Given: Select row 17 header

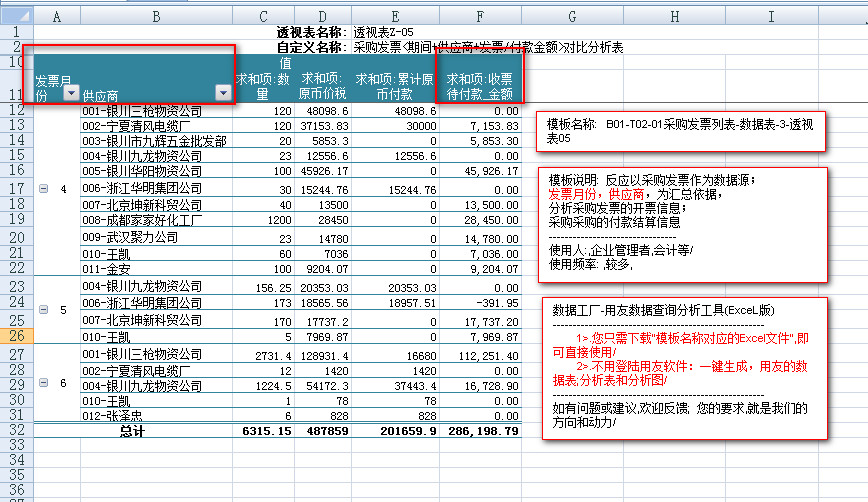Looking at the screenshot, I should [16, 188].
